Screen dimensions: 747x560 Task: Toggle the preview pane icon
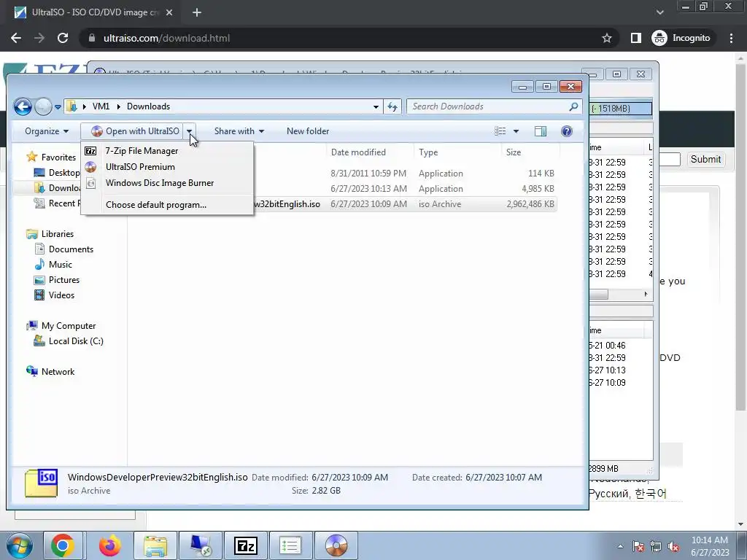pos(541,131)
